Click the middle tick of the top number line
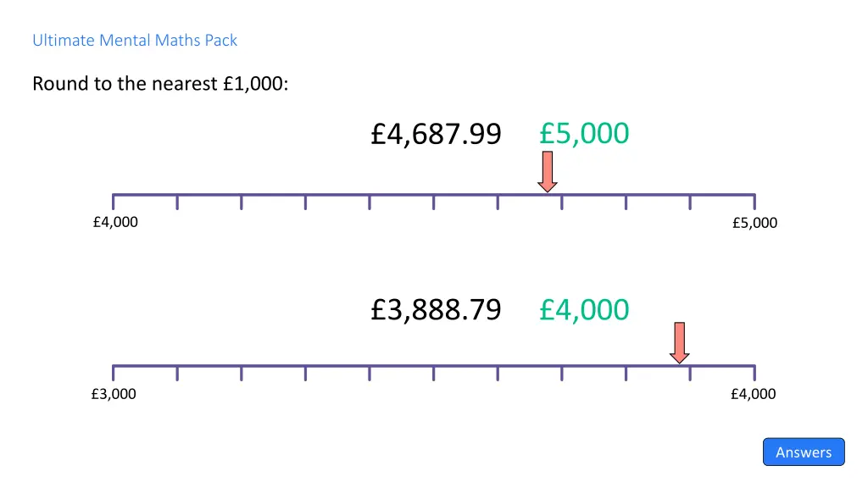Screen dimensions: 868x488 click(434, 202)
